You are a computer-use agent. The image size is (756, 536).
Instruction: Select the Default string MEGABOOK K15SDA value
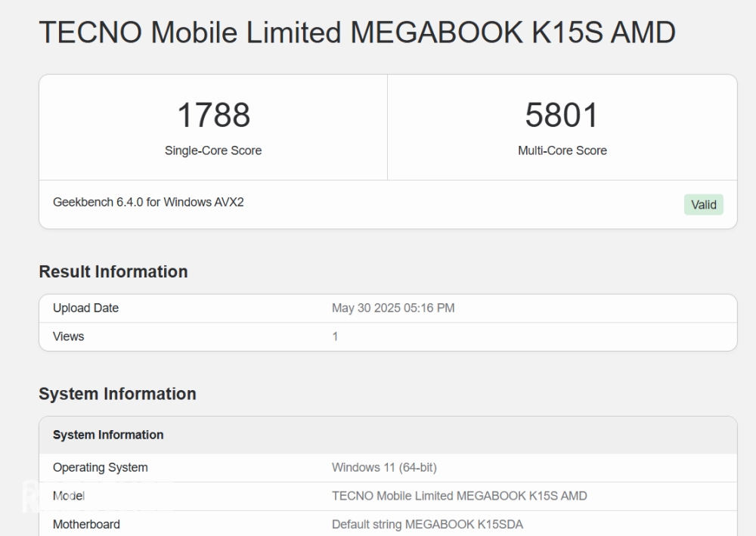pyautogui.click(x=427, y=524)
